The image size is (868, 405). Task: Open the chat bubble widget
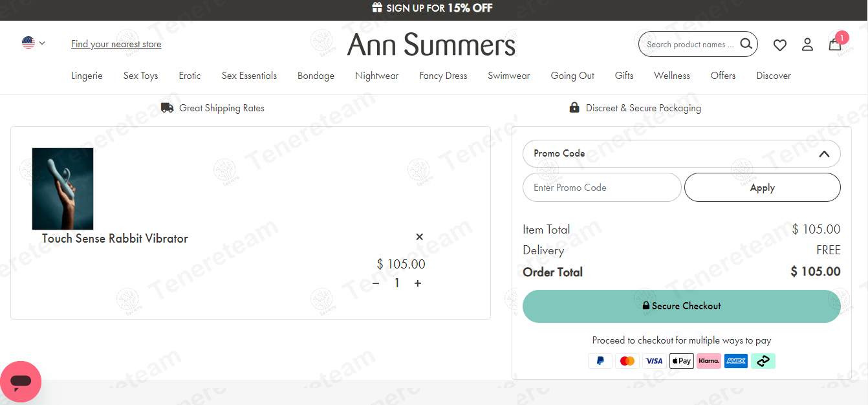pyautogui.click(x=21, y=382)
